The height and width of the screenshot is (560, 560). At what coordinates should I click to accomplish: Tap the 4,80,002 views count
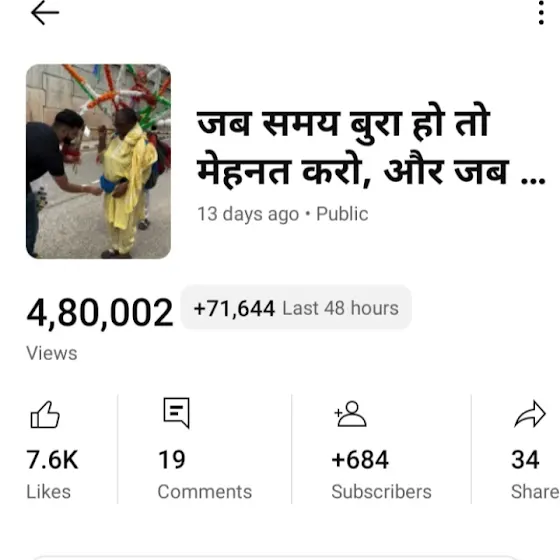pyautogui.click(x=100, y=313)
